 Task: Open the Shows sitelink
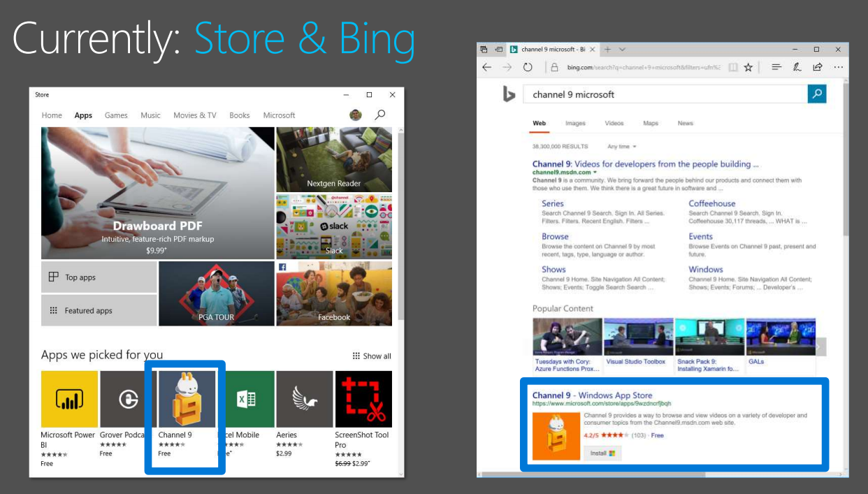click(554, 269)
